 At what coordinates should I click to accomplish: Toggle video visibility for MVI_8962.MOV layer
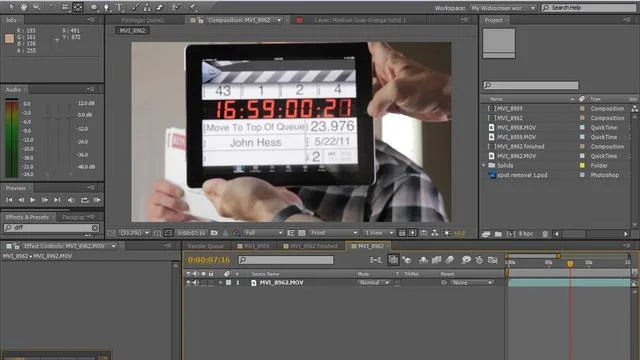(188, 282)
